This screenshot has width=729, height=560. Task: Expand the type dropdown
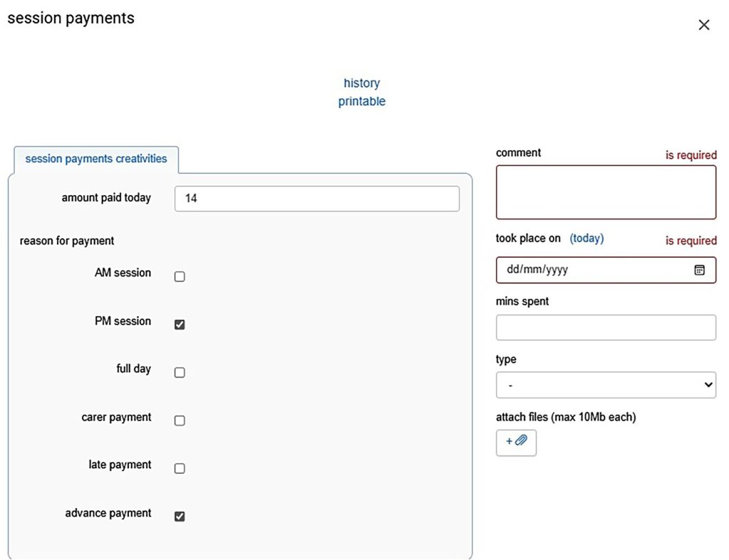point(606,385)
